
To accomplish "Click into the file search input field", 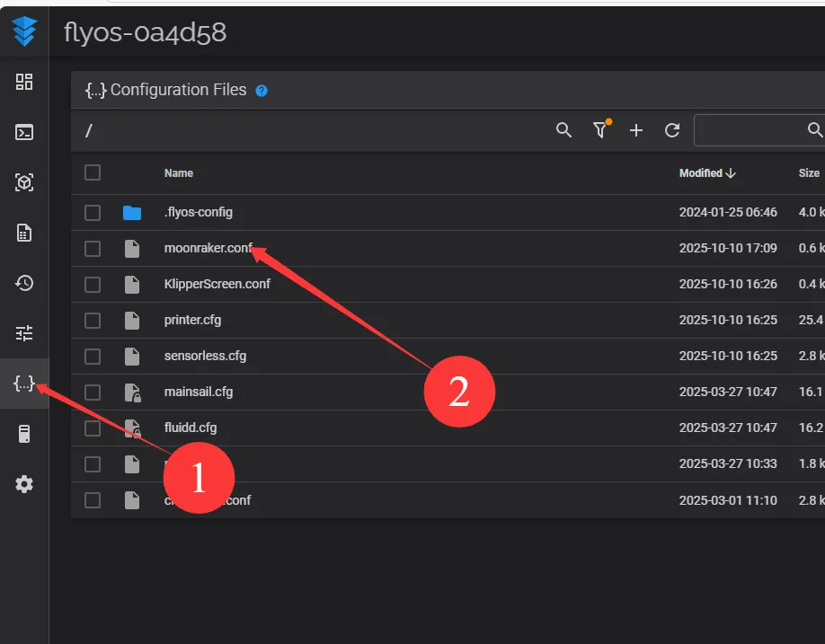I will pyautogui.click(x=750, y=130).
